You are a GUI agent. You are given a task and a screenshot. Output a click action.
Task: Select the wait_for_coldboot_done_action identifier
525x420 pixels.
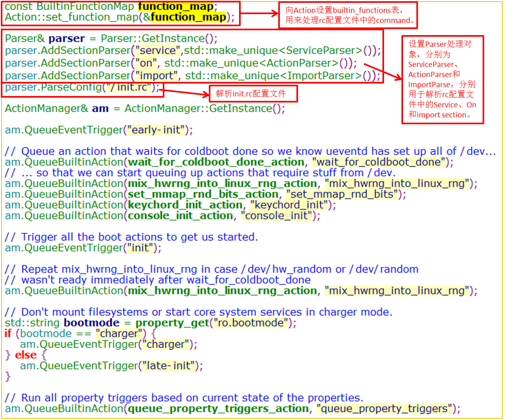[216, 162]
